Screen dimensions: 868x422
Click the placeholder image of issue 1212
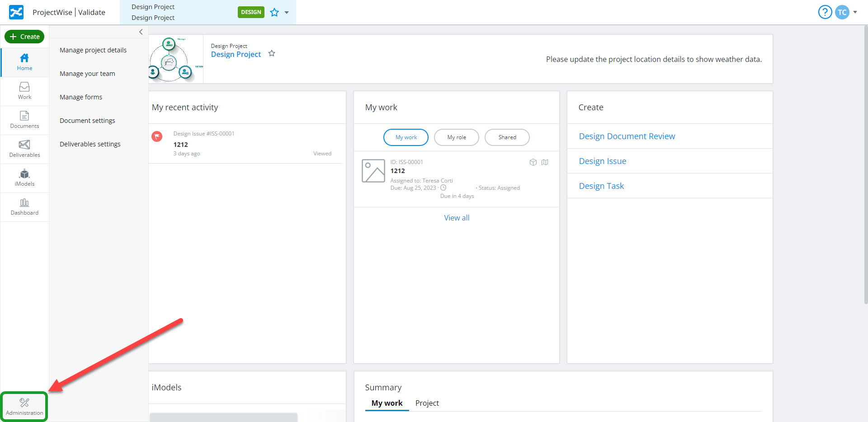point(373,171)
